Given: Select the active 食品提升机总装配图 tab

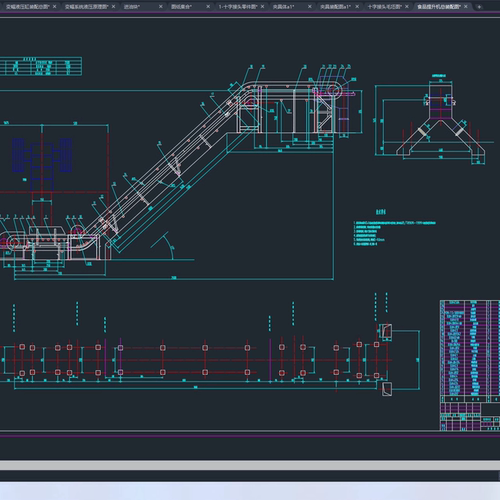Looking at the screenshot, I should [439, 7].
